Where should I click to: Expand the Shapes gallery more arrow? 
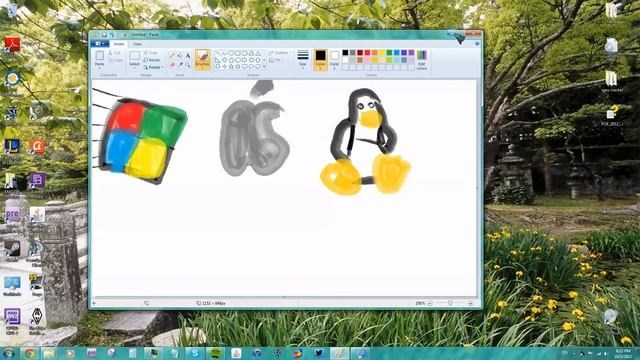264,67
